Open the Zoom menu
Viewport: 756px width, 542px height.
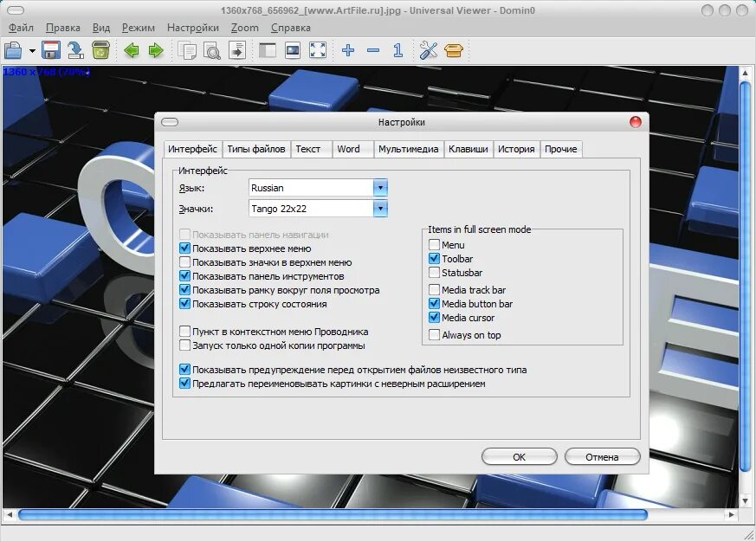pos(245,28)
